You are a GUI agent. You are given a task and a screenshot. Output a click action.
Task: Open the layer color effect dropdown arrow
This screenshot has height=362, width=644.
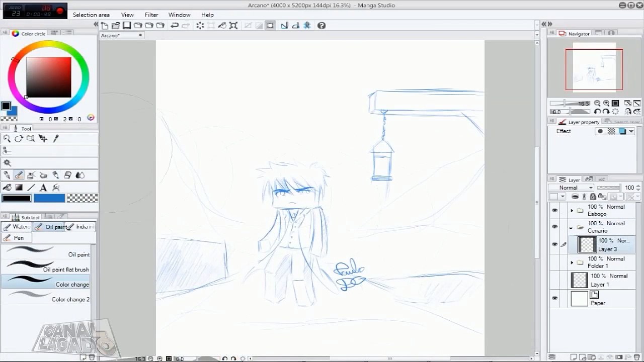point(631,131)
